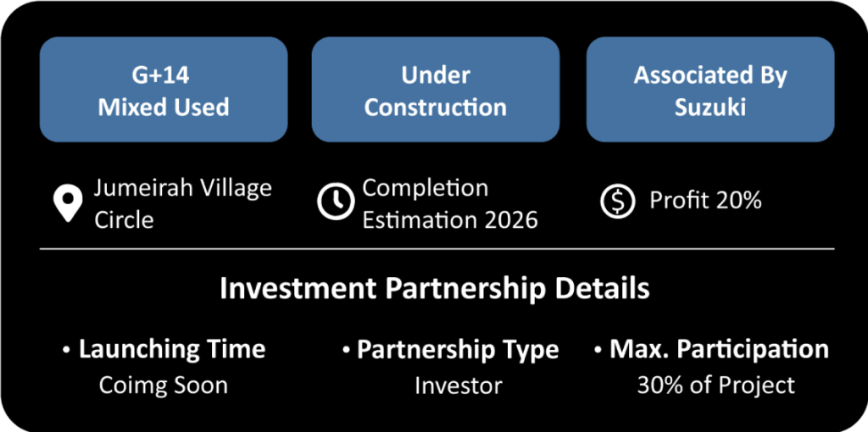Click the Coimg Soon text
The width and height of the screenshot is (868, 432).
click(164, 385)
